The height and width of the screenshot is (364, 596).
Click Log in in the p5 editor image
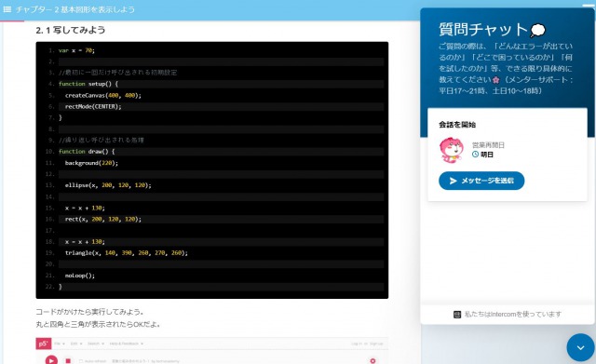pyautogui.click(x=357, y=344)
